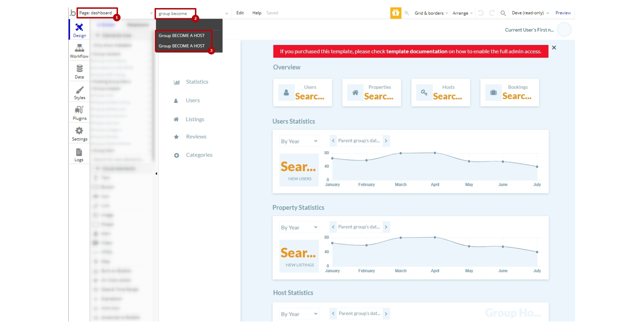Image resolution: width=644 pixels, height=324 pixels.
Task: Open By Year dropdown under Users Statistics
Action: click(x=299, y=141)
